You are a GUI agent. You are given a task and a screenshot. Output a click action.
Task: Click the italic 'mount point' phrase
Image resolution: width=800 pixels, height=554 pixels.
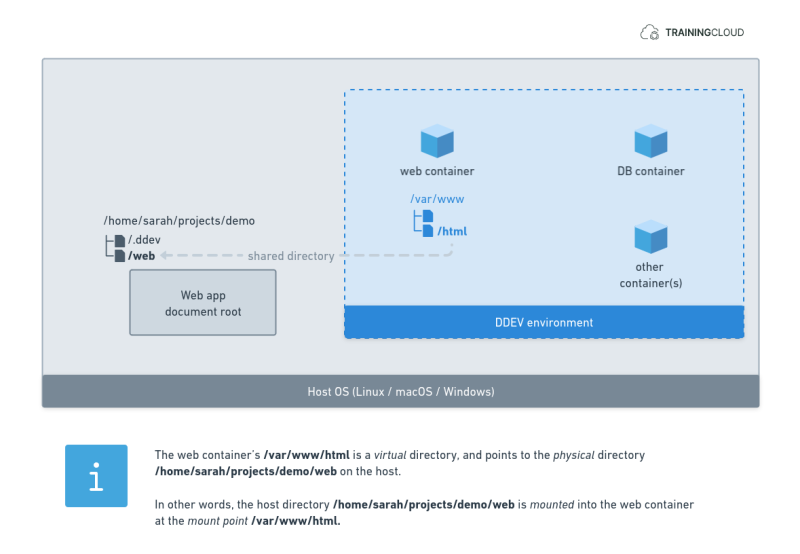click(x=217, y=521)
